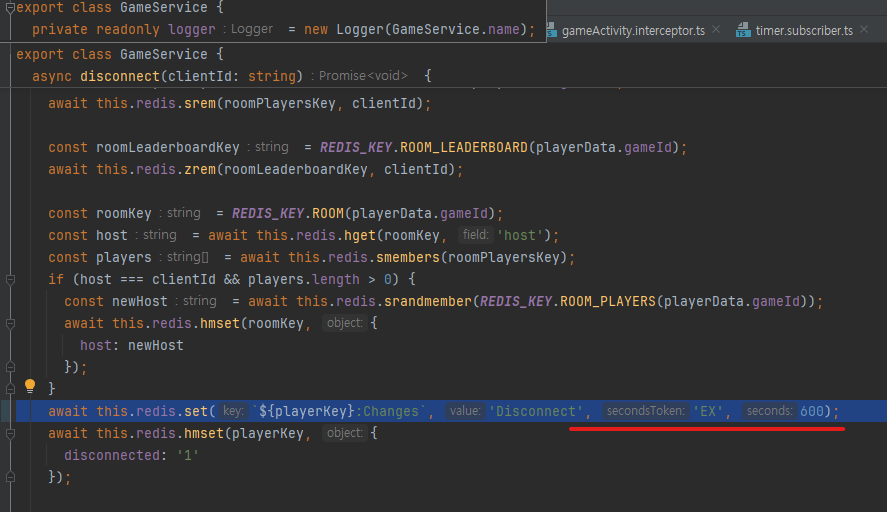Click the newHost constant declaration
Viewport: 887px width, 512px height.
click(x=140, y=302)
